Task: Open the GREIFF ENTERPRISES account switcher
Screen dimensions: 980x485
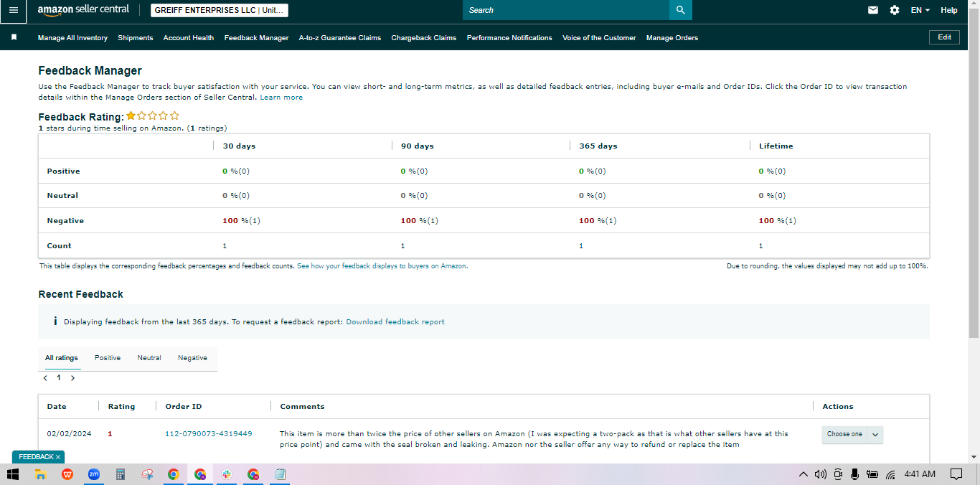Action: coord(220,10)
